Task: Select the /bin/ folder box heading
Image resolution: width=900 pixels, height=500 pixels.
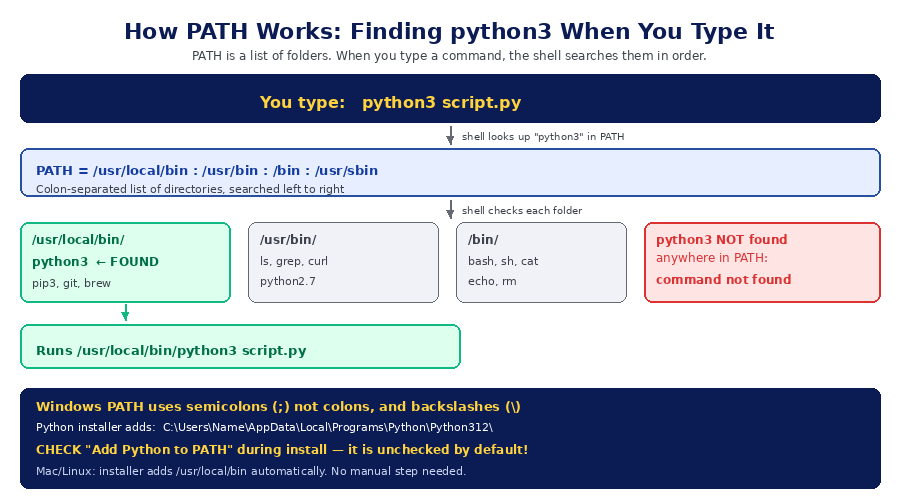Action: tap(483, 239)
